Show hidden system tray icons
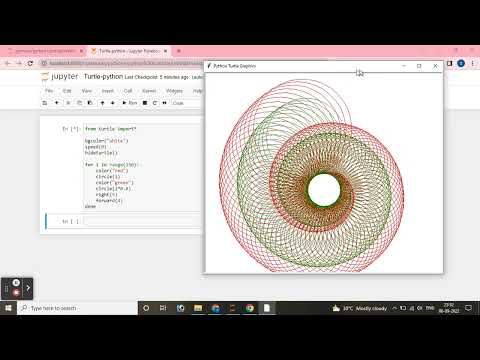 [x=394, y=308]
